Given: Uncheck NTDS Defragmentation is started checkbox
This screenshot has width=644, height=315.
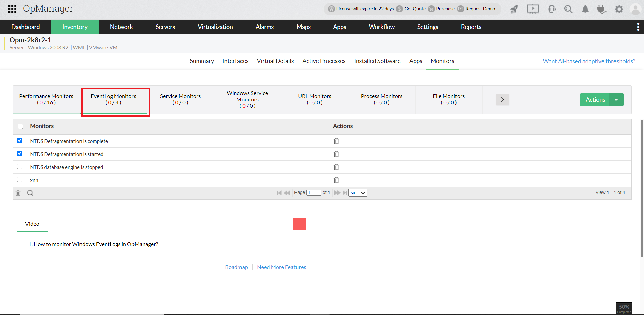Looking at the screenshot, I should (20, 153).
